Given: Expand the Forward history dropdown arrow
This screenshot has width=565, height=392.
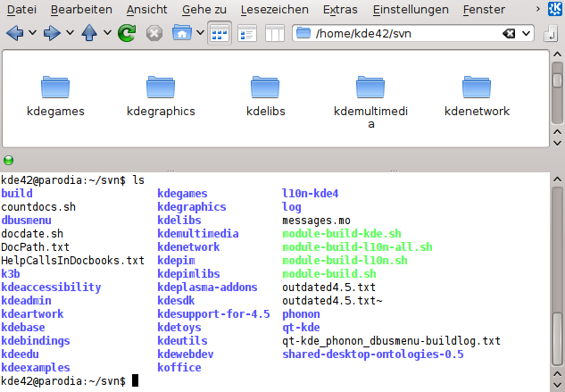Looking at the screenshot, I should click(69, 34).
